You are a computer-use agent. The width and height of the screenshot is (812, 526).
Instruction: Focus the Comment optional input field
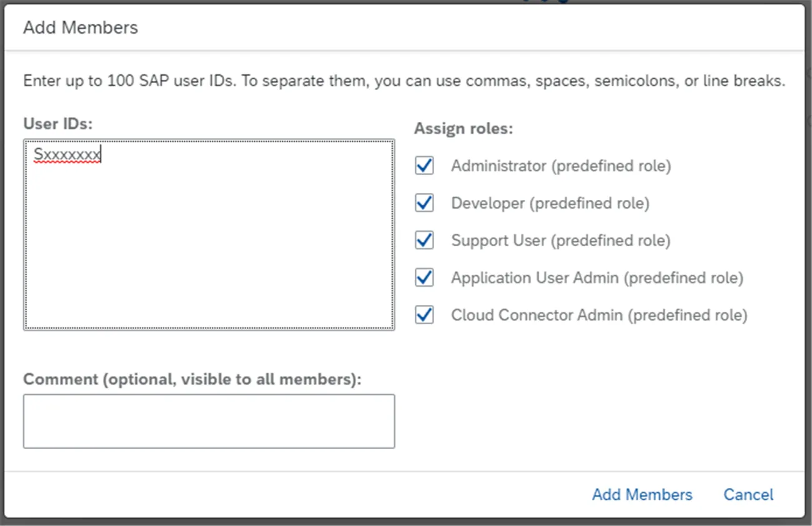click(209, 421)
